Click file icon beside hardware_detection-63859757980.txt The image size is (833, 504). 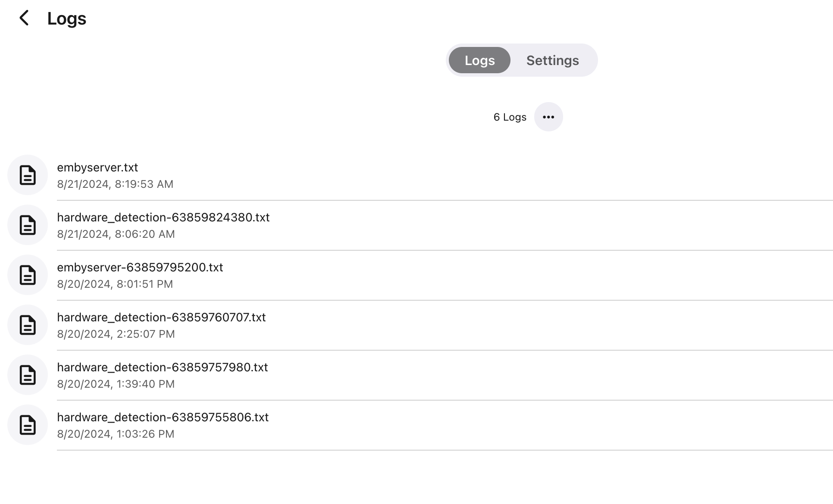pyautogui.click(x=28, y=375)
